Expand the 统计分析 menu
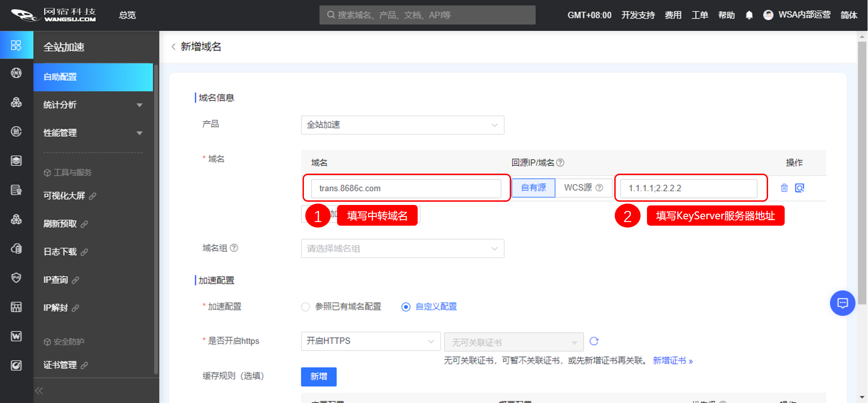The image size is (868, 403). [x=93, y=105]
